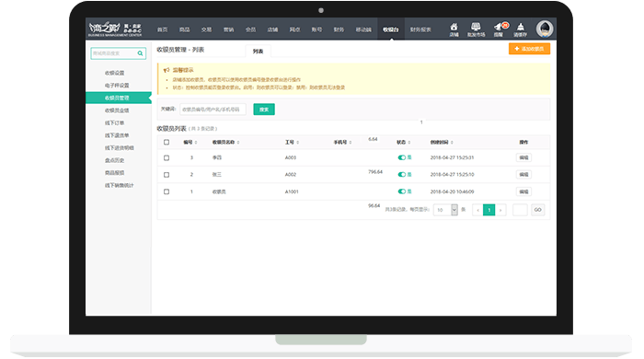Open the 批发市场 monitor icon
Viewport: 644px width, 359px height.
pyautogui.click(x=476, y=29)
